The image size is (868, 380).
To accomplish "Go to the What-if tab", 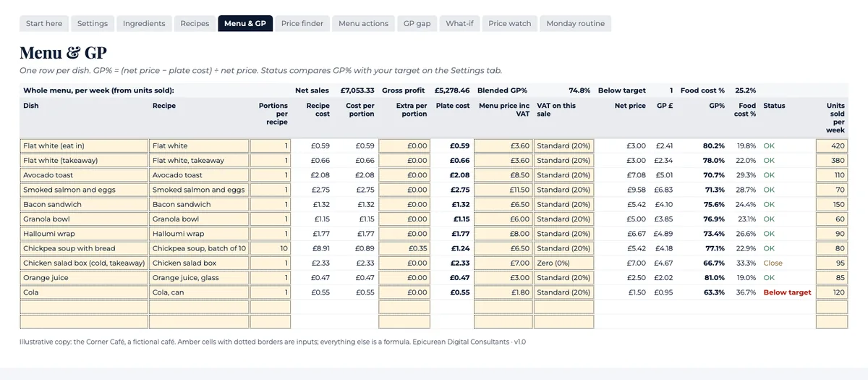I will tap(459, 24).
